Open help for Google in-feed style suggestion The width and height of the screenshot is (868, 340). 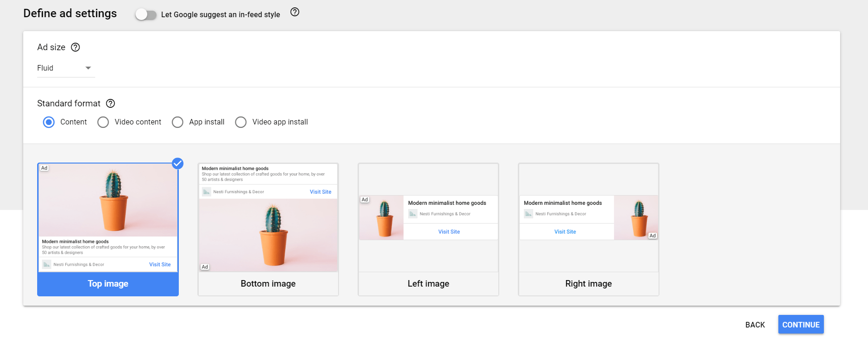pos(294,13)
